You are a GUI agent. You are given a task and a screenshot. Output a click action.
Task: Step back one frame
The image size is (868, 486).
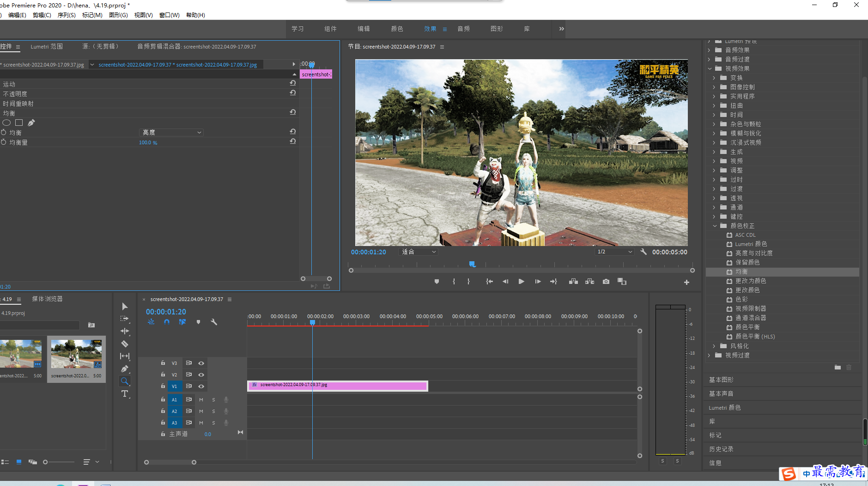(x=505, y=282)
